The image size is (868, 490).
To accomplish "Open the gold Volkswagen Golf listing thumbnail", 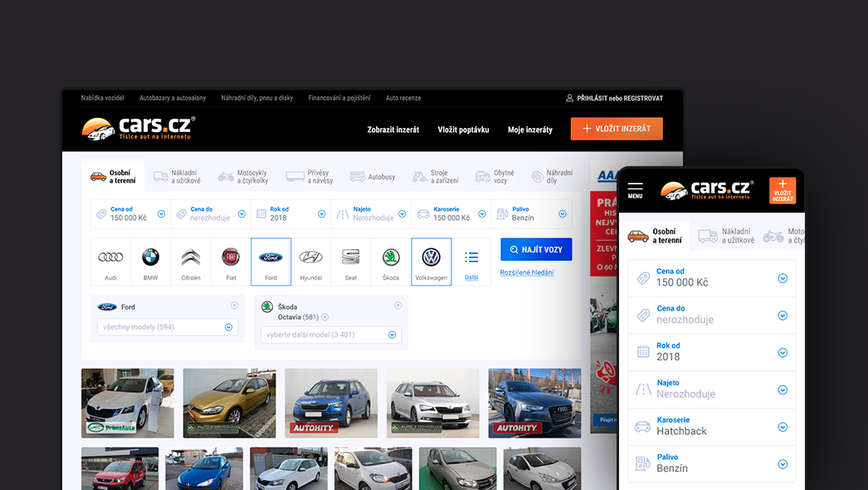I will 229,403.
